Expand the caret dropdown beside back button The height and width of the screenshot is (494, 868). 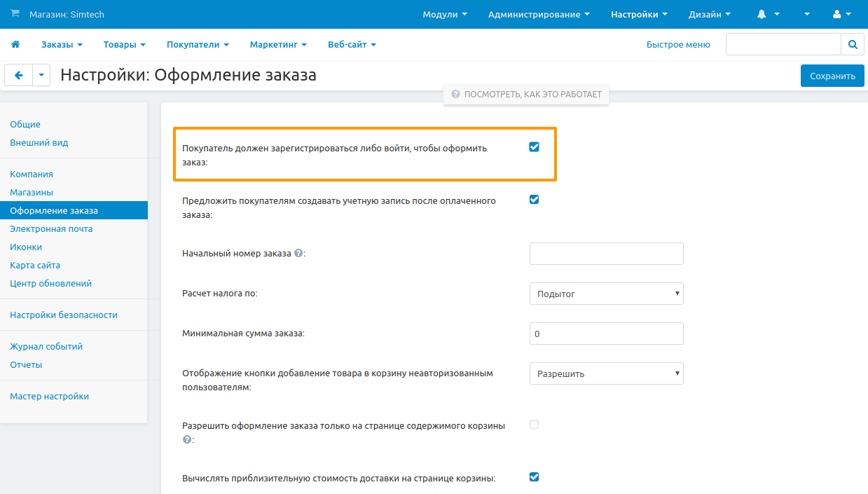pos(41,76)
